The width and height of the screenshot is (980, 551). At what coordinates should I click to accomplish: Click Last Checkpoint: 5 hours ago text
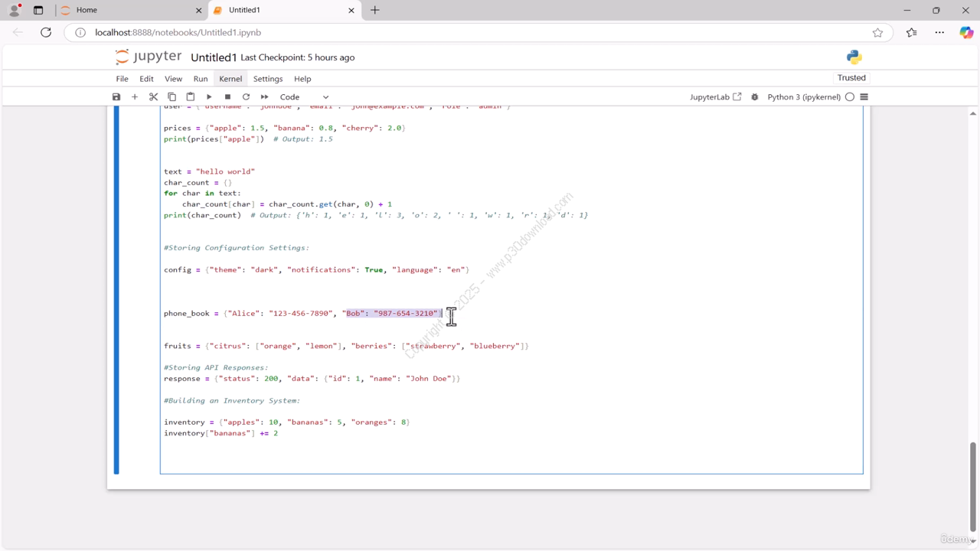(298, 57)
